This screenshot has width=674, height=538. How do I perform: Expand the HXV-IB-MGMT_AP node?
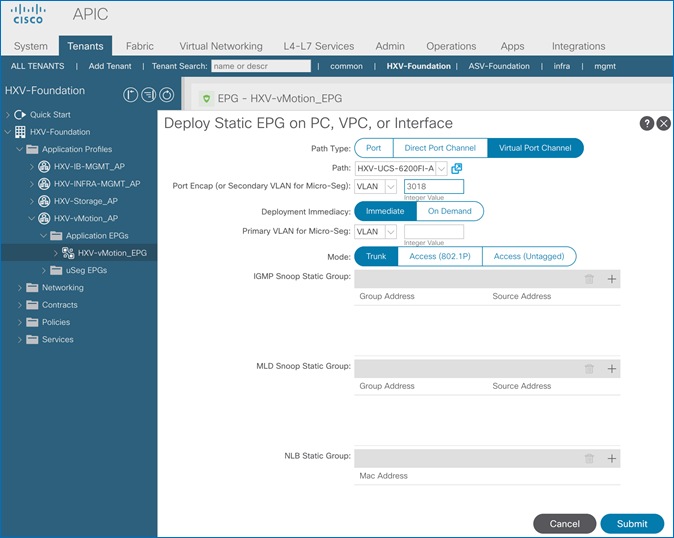32,166
